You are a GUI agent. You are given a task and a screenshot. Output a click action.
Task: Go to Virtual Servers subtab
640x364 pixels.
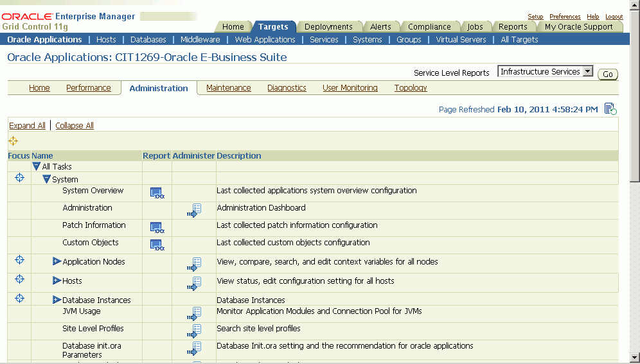click(x=461, y=40)
